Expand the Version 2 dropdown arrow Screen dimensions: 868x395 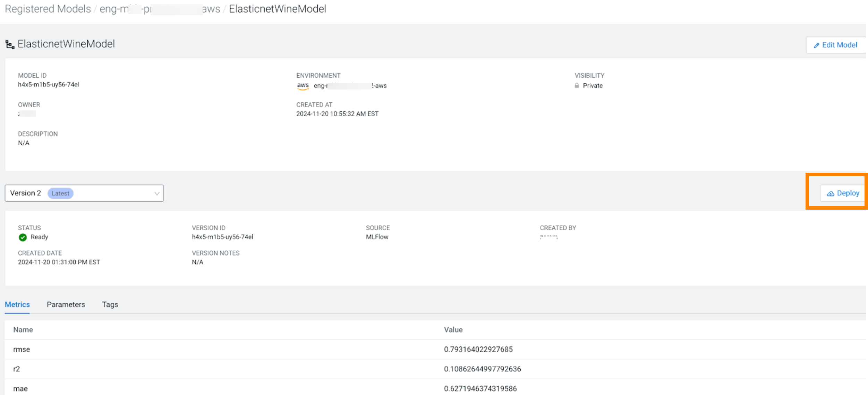click(x=157, y=194)
